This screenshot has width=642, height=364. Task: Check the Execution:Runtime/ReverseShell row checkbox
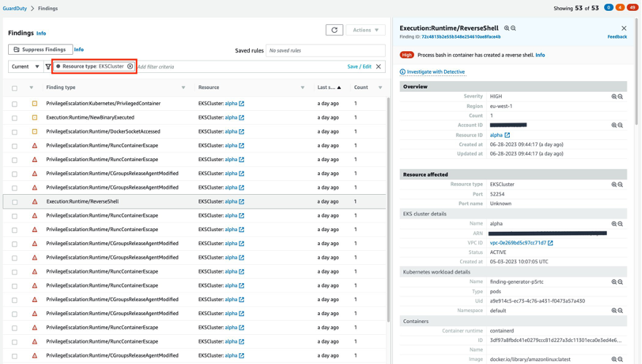point(15,201)
